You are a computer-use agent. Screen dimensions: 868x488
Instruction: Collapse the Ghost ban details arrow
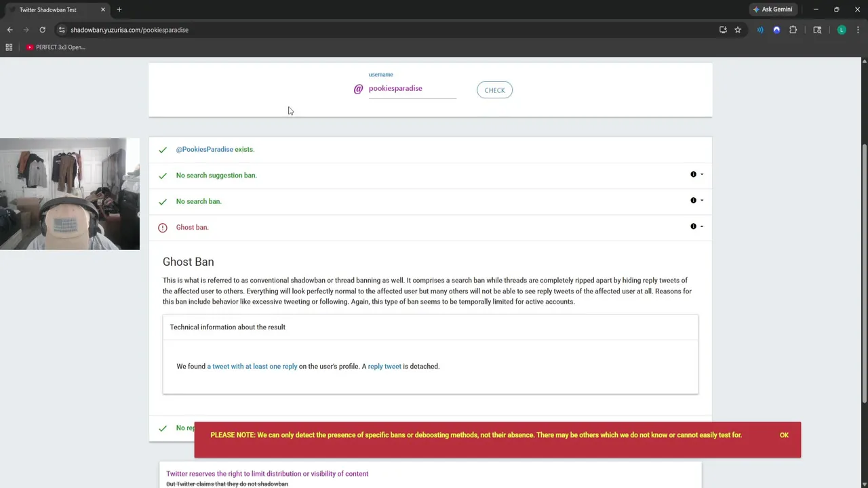point(702,226)
